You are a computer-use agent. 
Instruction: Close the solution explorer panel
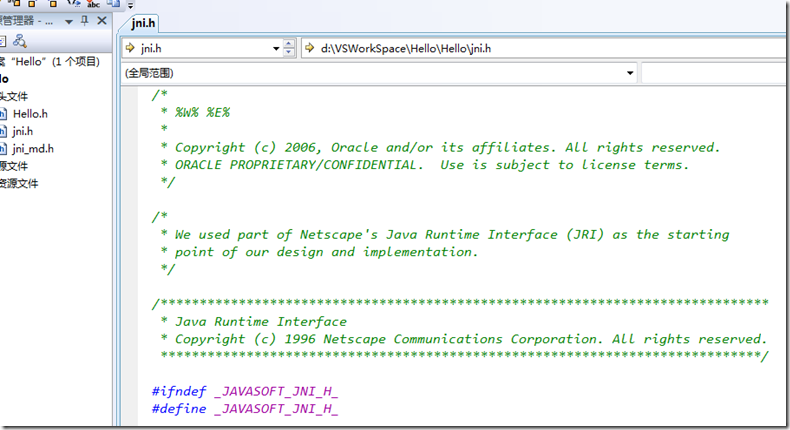point(102,21)
